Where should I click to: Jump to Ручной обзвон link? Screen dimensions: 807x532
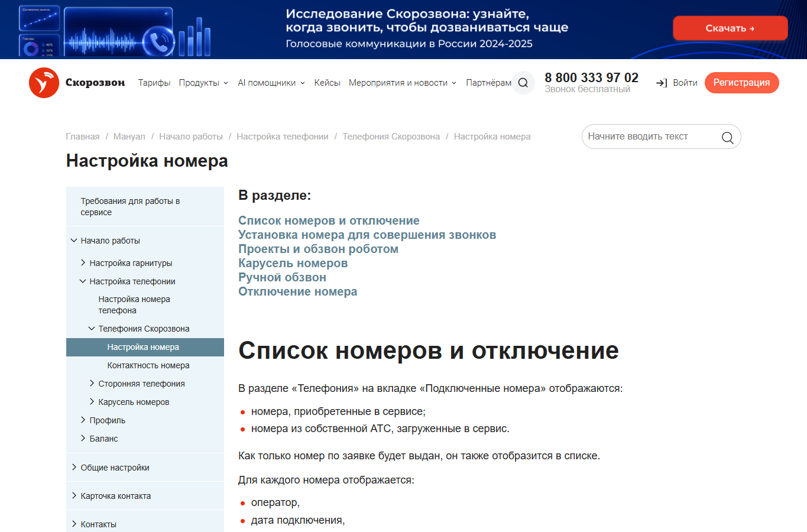[x=282, y=277]
